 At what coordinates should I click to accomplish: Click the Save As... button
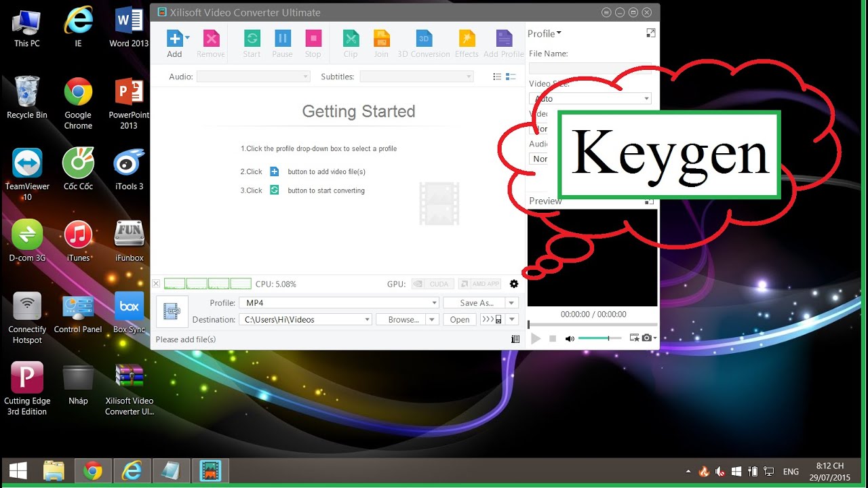(x=474, y=303)
